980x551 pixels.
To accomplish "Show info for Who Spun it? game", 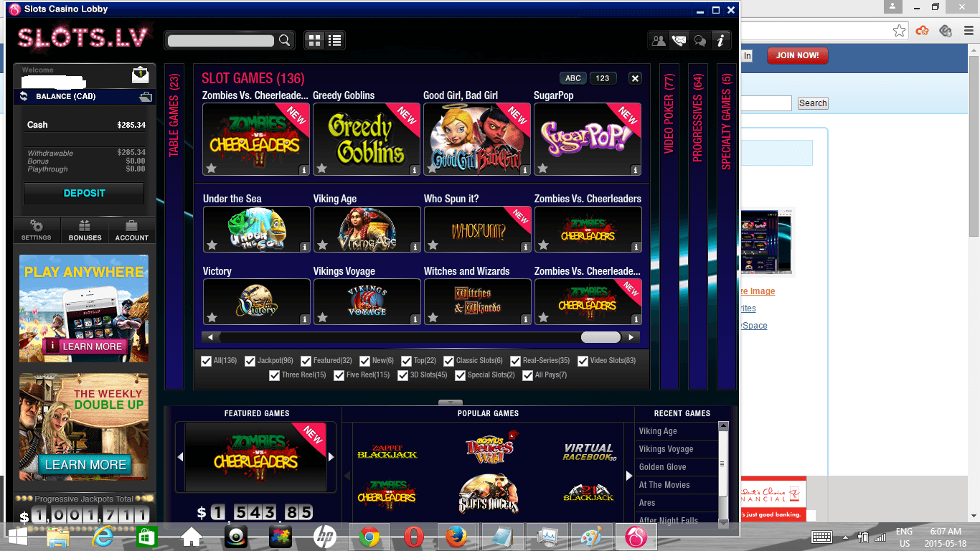I will [x=525, y=247].
